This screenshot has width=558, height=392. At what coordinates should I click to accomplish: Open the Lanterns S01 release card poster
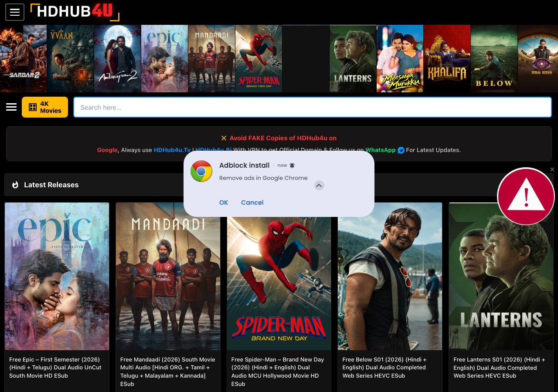coord(501,276)
